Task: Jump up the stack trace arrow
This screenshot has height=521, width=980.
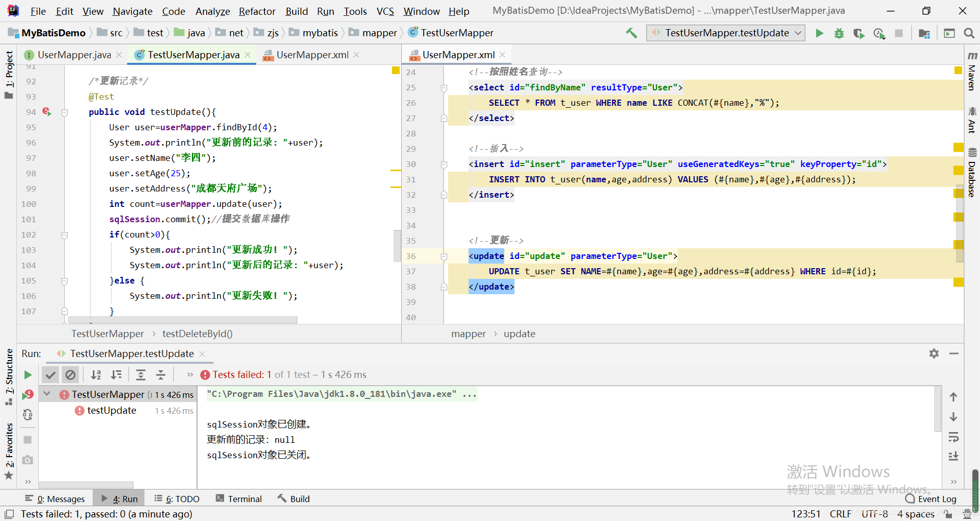Action: [953, 397]
